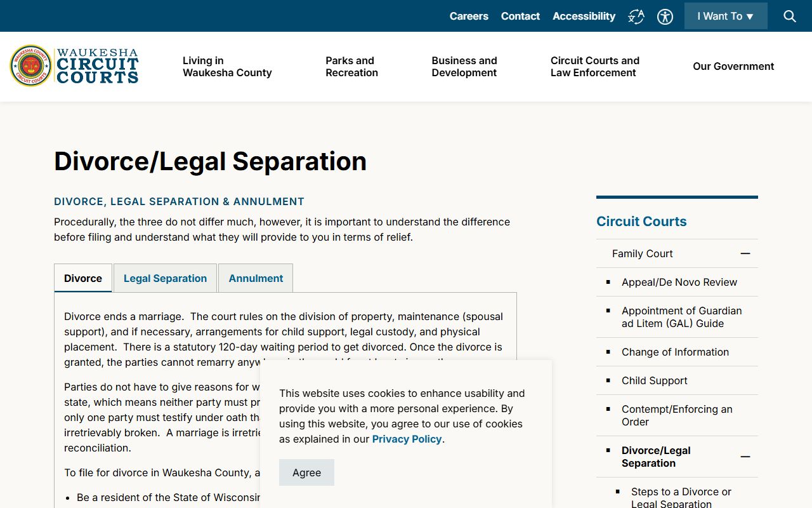Open the Privacy Policy link

pyautogui.click(x=407, y=439)
